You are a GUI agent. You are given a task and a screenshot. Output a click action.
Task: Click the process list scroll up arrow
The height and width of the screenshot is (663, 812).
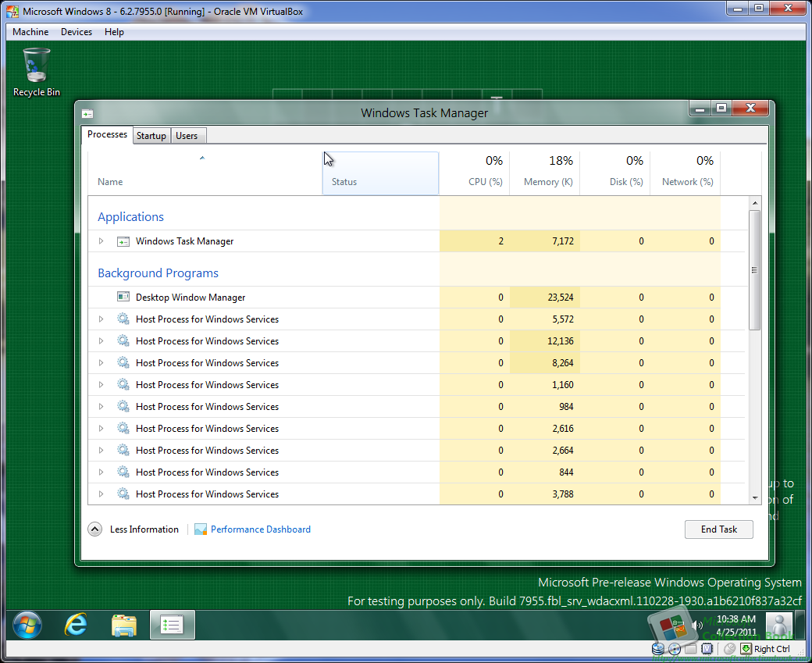tap(754, 203)
